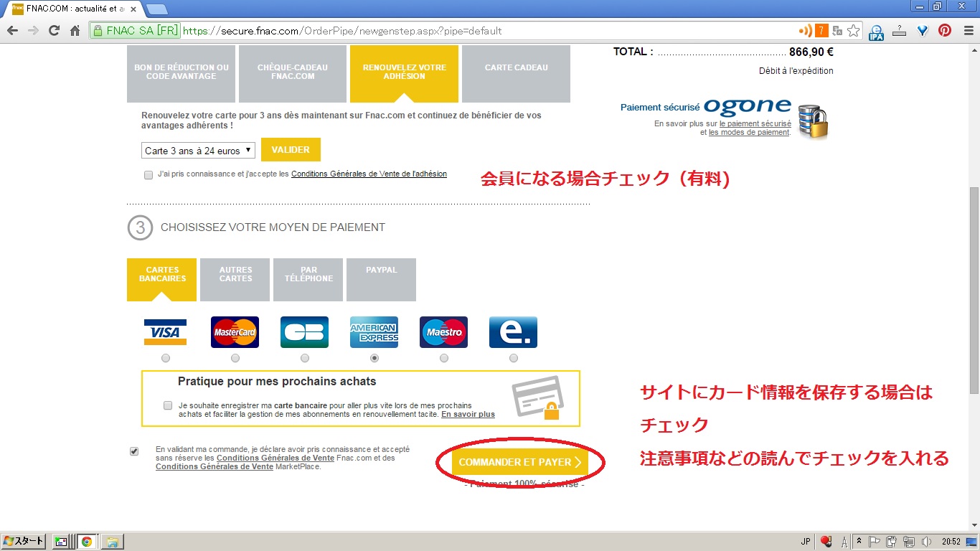
Task: Open the Carte 3 ans à 24 euros dropdown
Action: tap(198, 151)
